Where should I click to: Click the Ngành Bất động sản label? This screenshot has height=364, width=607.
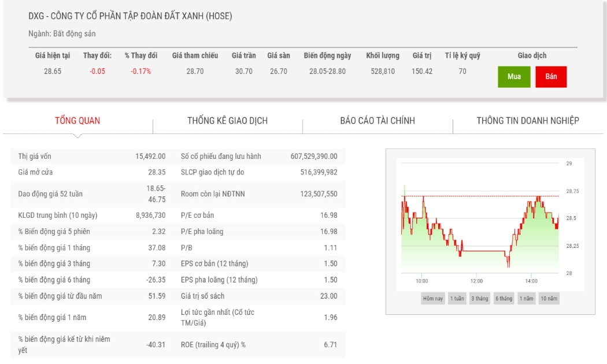point(62,34)
